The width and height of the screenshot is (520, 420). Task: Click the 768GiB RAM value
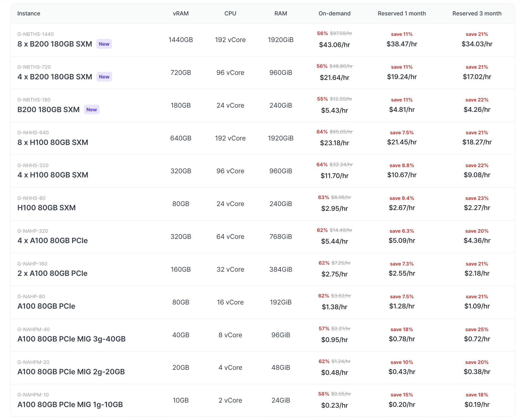281,237
